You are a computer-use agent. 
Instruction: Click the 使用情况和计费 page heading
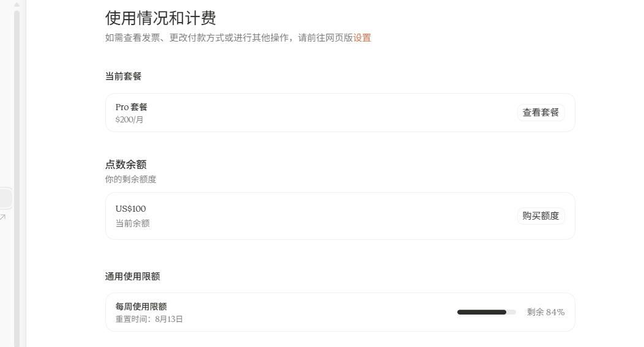160,18
